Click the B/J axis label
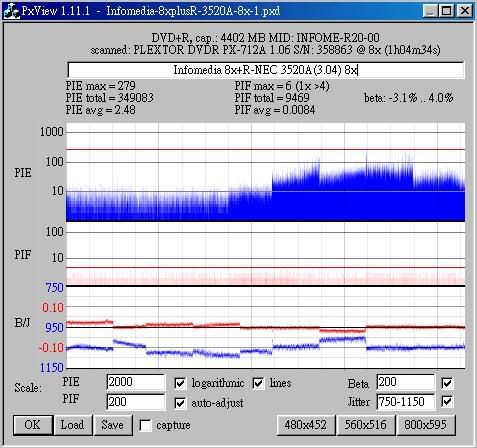477x448 pixels. (x=22, y=323)
